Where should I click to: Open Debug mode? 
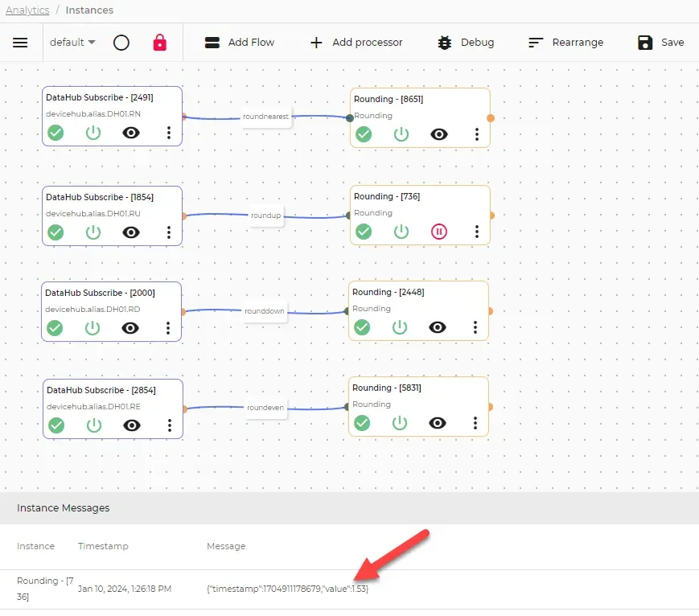[466, 43]
